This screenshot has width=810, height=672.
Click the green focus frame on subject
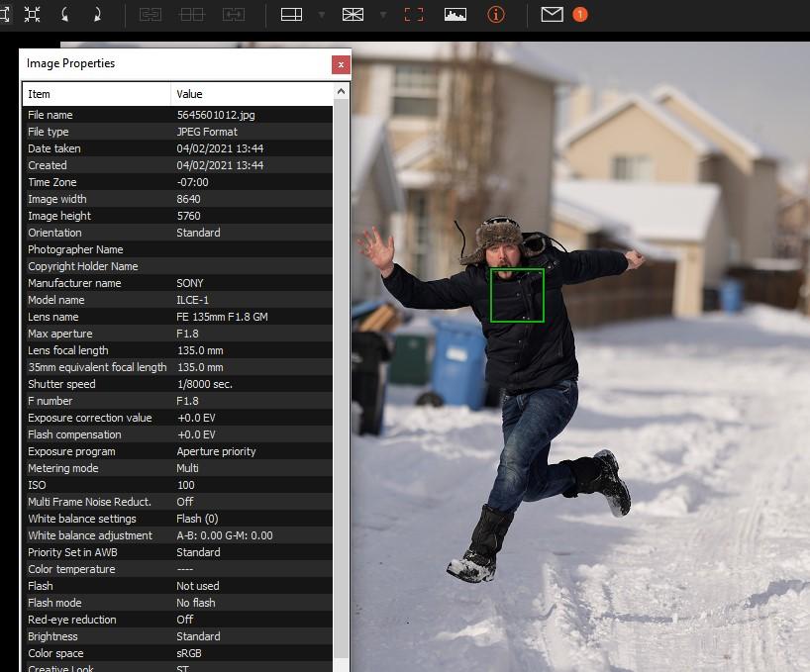(517, 295)
